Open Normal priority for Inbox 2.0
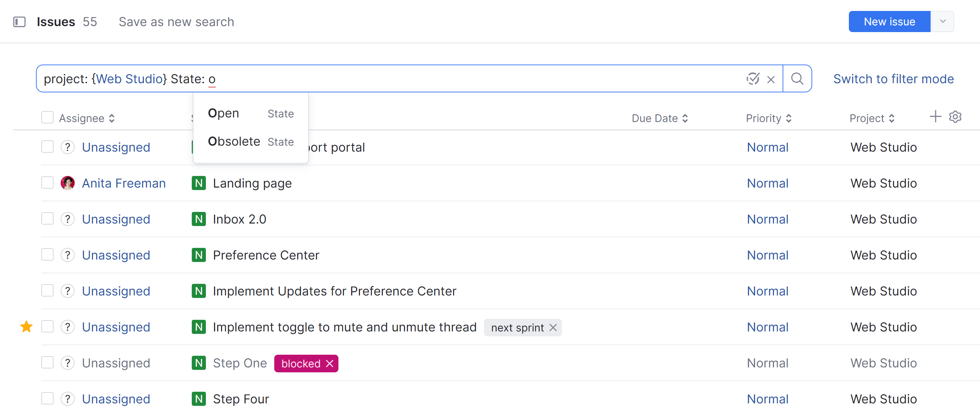The image size is (980, 415). tap(767, 219)
